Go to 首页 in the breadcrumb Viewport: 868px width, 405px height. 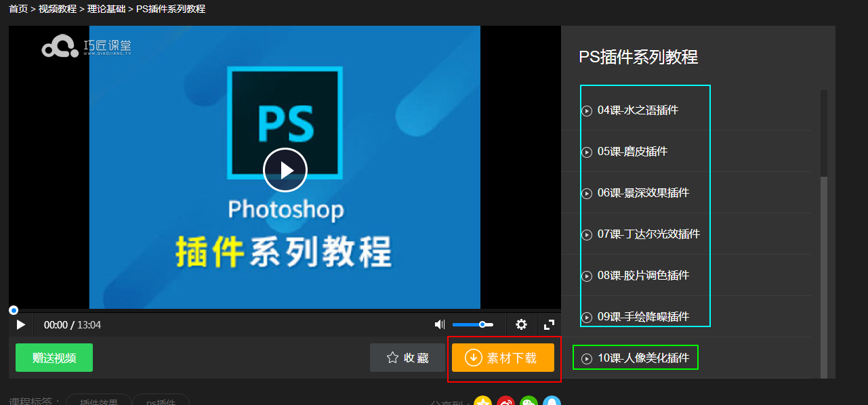coord(18,9)
